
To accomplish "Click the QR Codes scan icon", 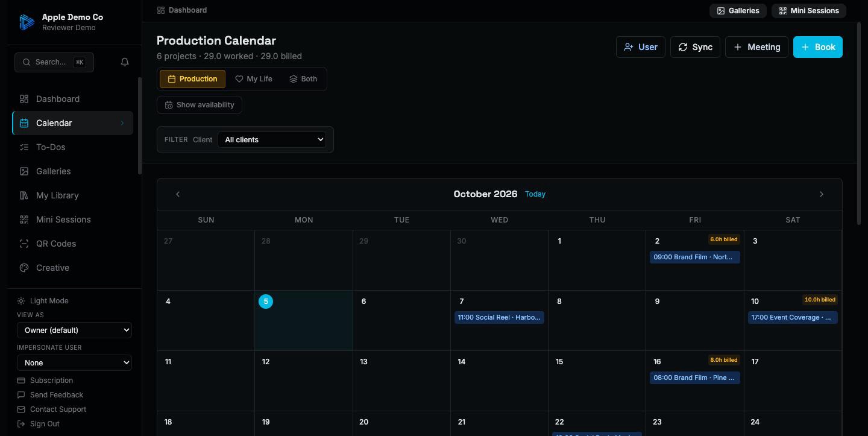I will (x=24, y=244).
